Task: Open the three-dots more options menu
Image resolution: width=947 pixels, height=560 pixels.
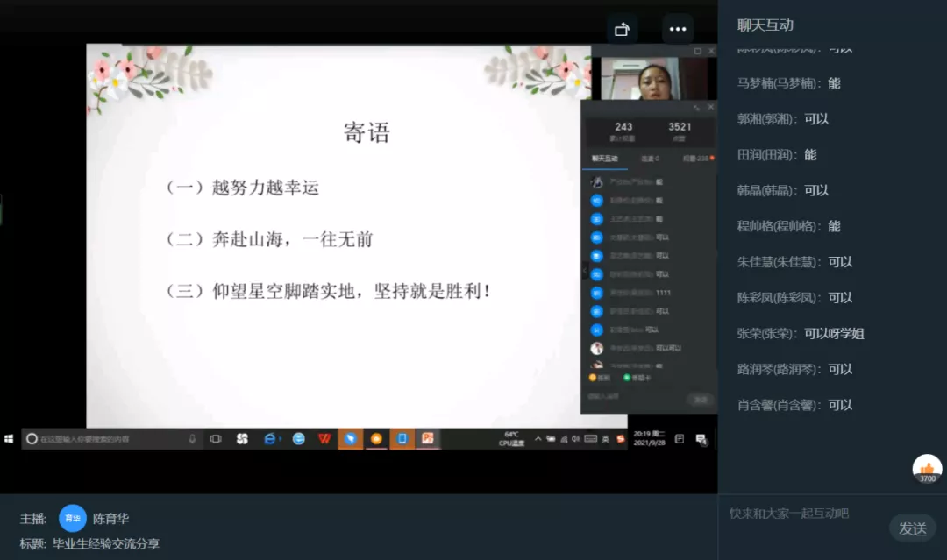Action: click(x=678, y=29)
